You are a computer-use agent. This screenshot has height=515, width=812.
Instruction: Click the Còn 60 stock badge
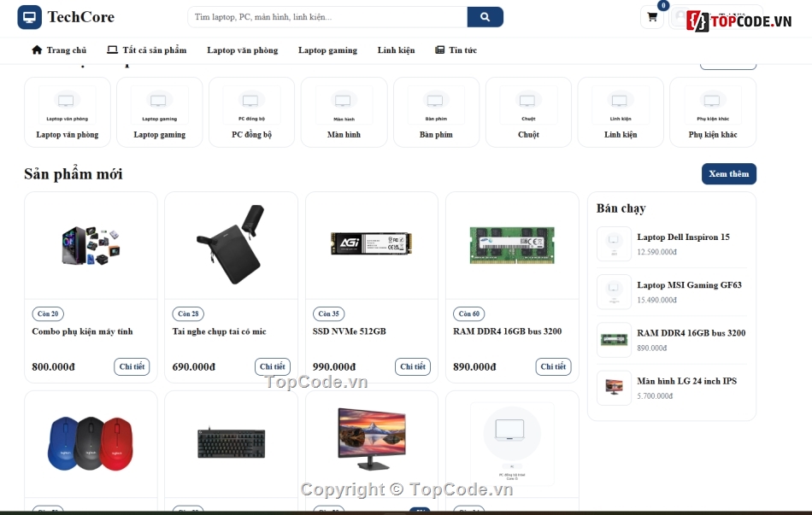click(468, 313)
